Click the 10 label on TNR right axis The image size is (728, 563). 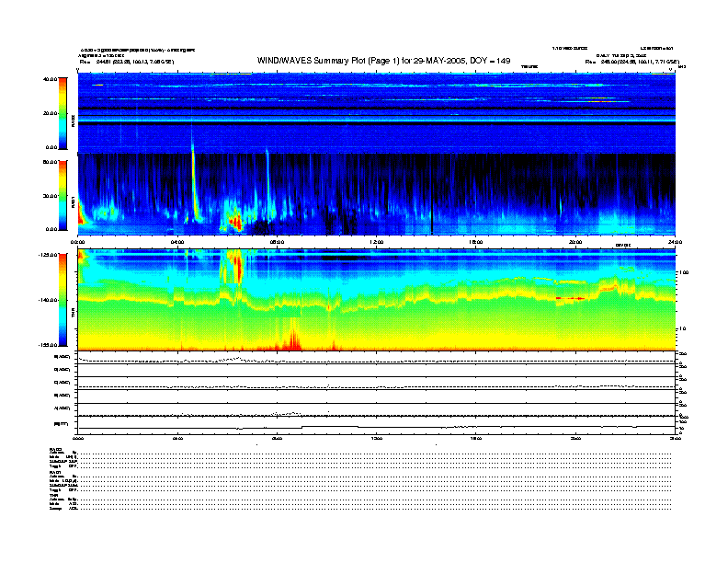pos(684,328)
